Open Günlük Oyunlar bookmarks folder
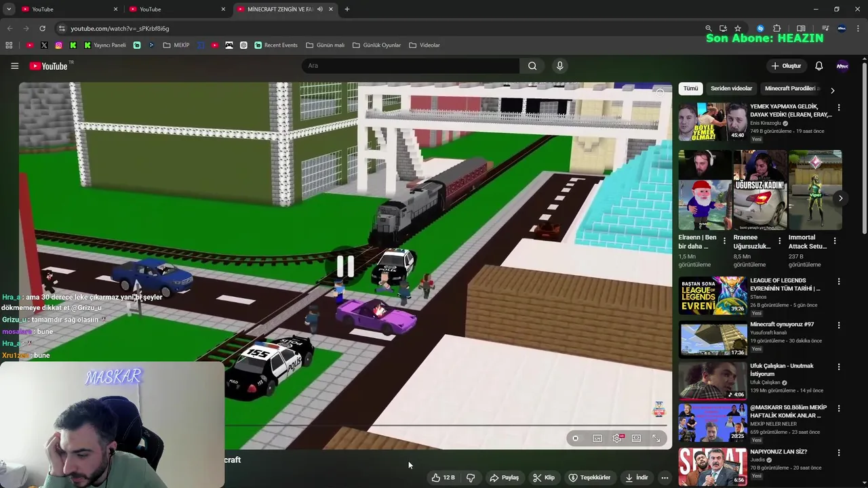 tap(377, 45)
